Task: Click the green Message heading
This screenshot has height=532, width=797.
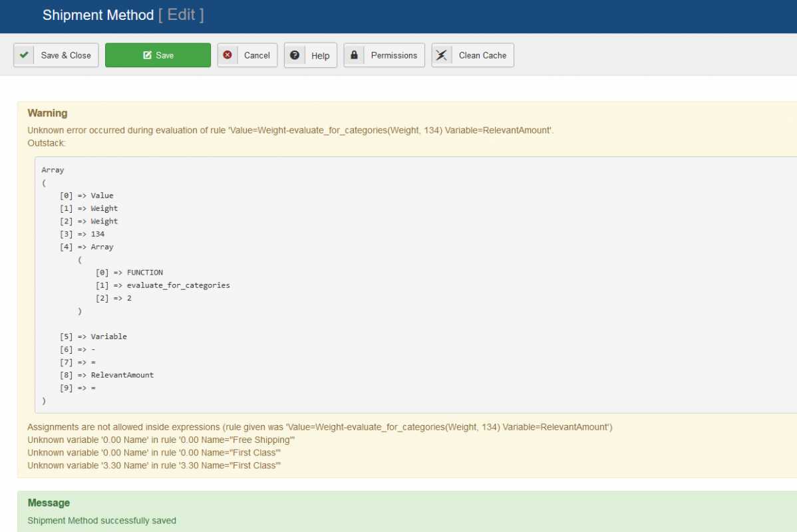Action: [49, 503]
